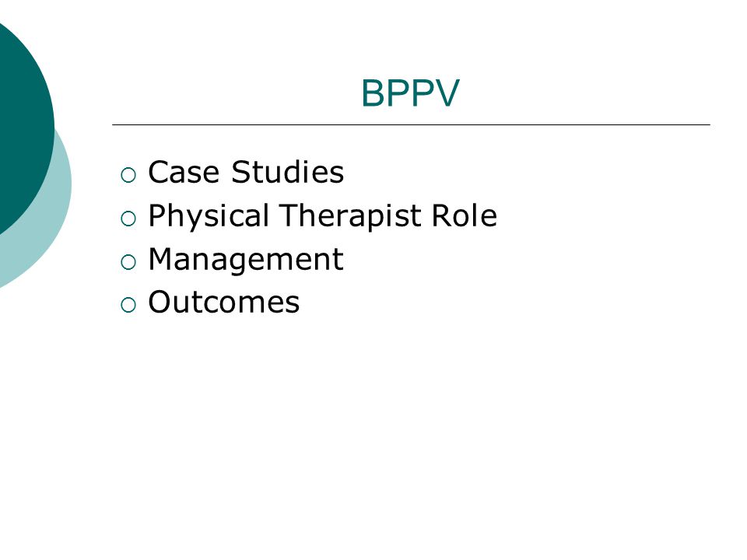Select the "Management" bullet text
Image resolution: width=747 pixels, height=560 pixels.
point(246,261)
